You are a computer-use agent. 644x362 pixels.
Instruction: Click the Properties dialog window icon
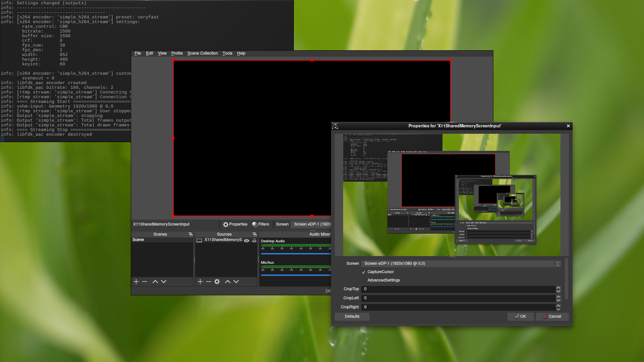click(x=335, y=126)
